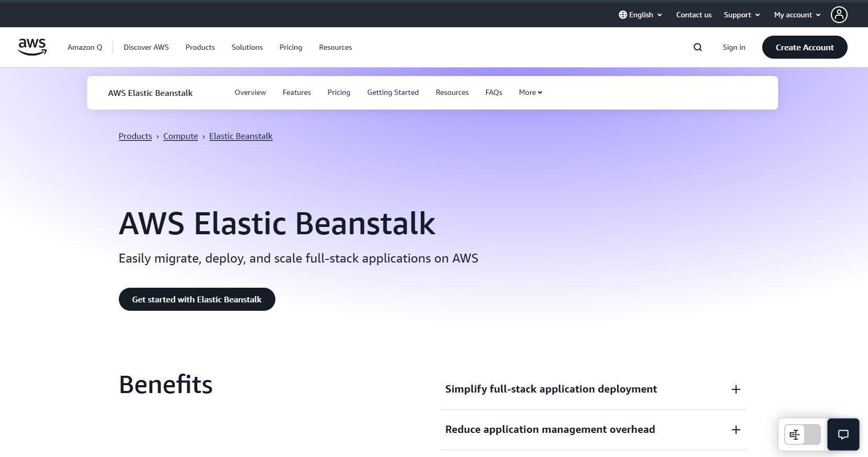Open Pricing tab in Elastic Beanstalk nav

339,92
